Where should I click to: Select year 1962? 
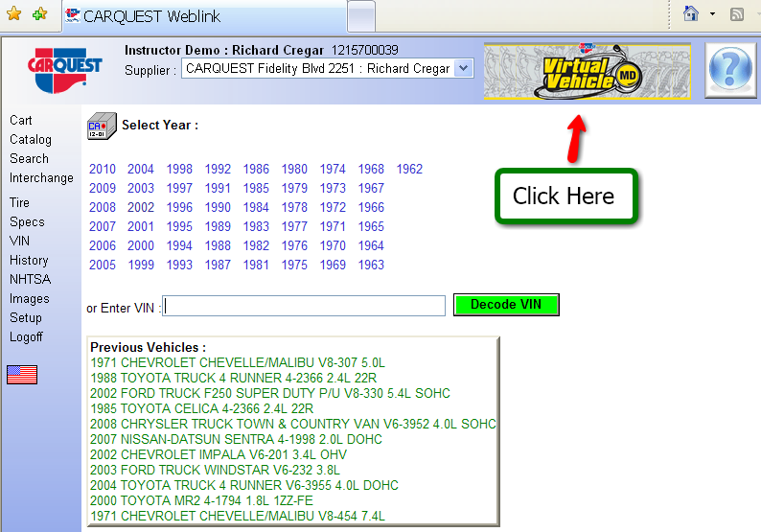click(409, 169)
